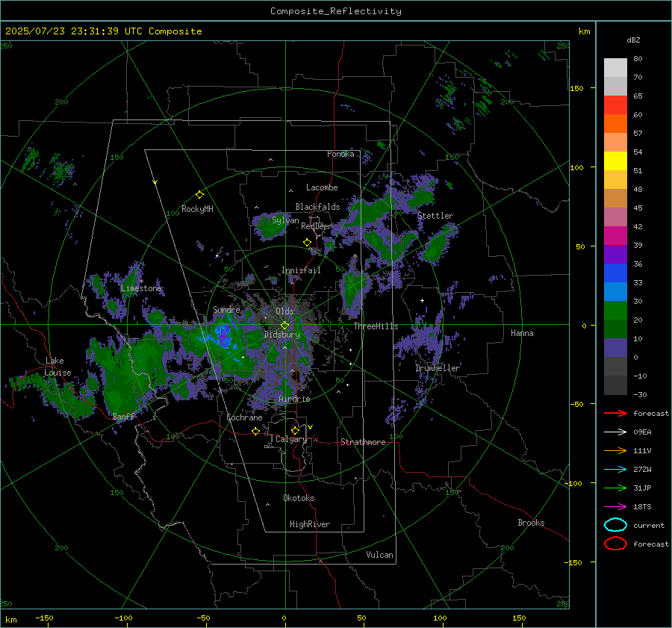
Task: Click the Vulcan town label
Action: point(379,555)
